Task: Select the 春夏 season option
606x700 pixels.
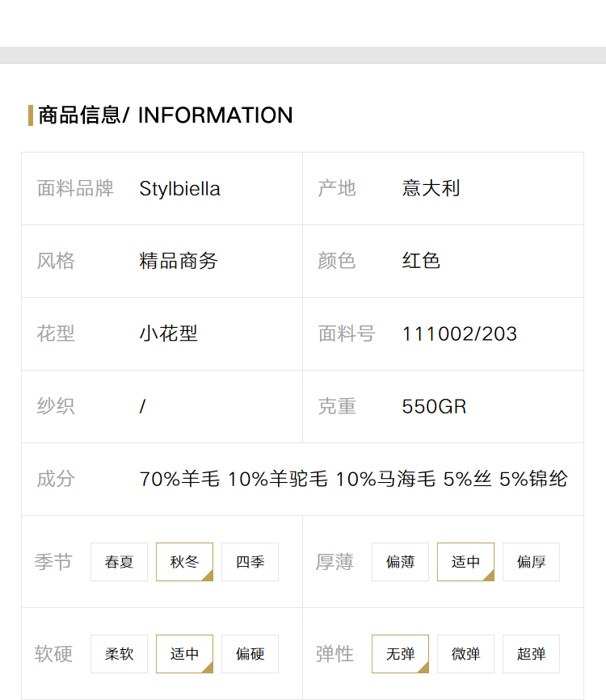Action: click(119, 562)
